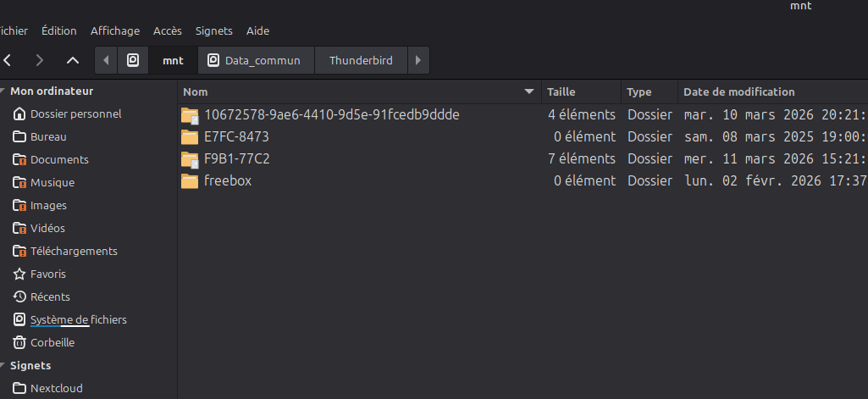Go to parent folder with up arrow
This screenshot has width=868, height=399.
click(73, 60)
